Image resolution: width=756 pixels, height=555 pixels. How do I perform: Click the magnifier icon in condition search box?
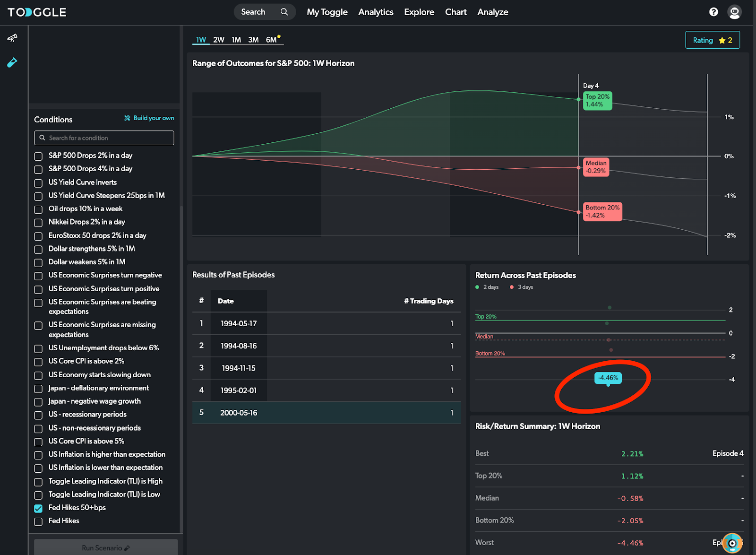pos(43,138)
